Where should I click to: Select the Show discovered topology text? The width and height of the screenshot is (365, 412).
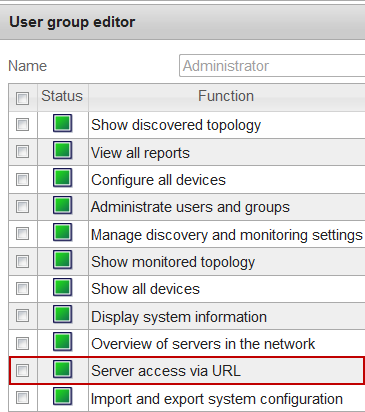(176, 126)
